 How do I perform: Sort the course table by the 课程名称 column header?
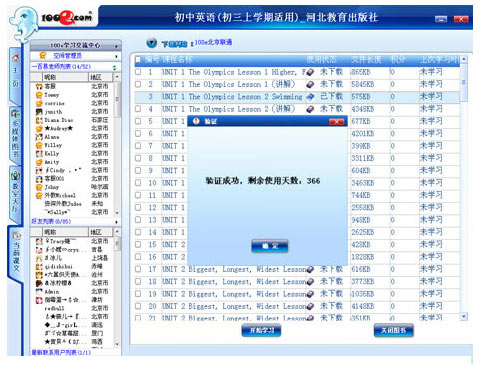(x=177, y=60)
